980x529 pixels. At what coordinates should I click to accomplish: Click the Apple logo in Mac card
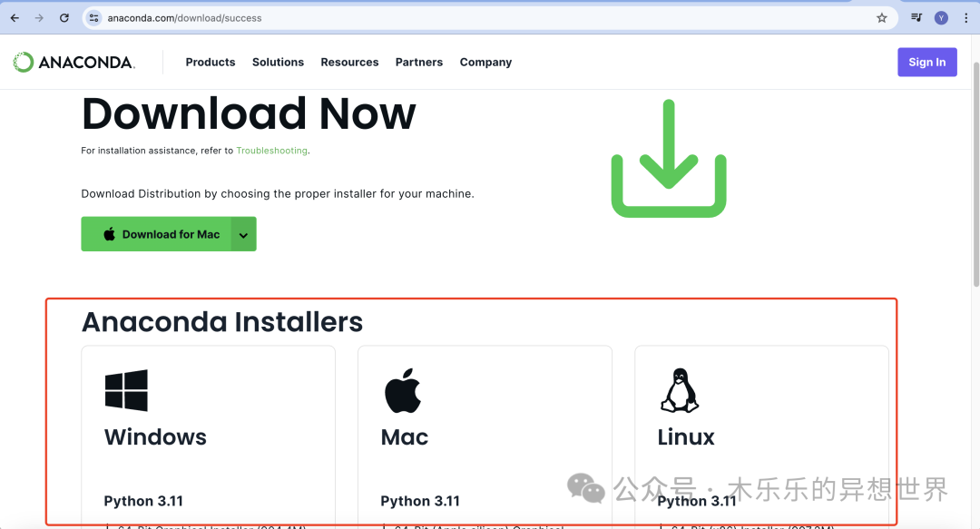click(403, 390)
